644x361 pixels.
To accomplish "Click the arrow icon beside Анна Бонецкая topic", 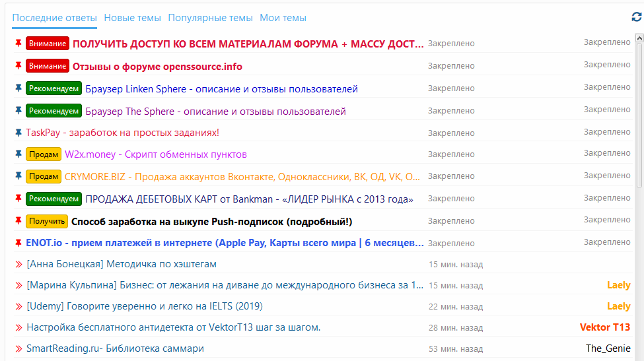I will 19,264.
